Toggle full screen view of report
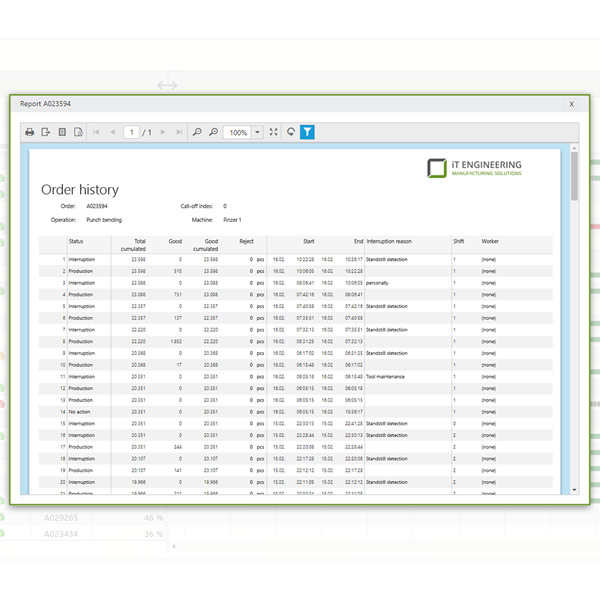 click(274, 132)
